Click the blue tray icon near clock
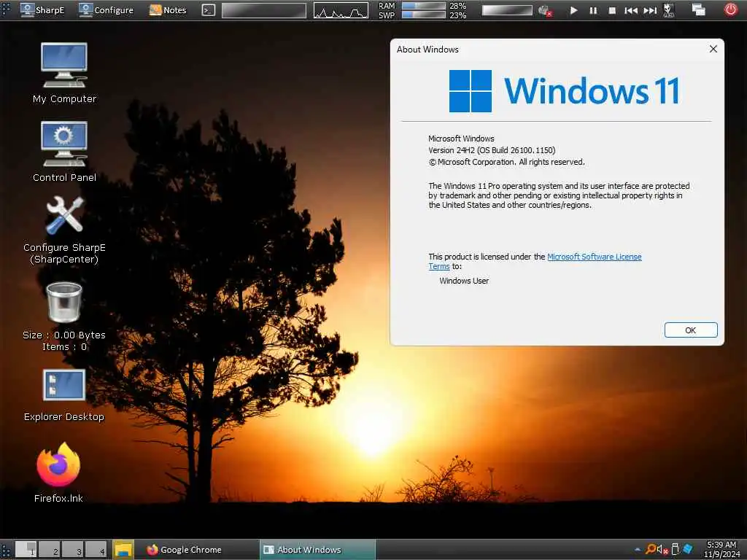This screenshot has height=560, width=747. [687, 549]
